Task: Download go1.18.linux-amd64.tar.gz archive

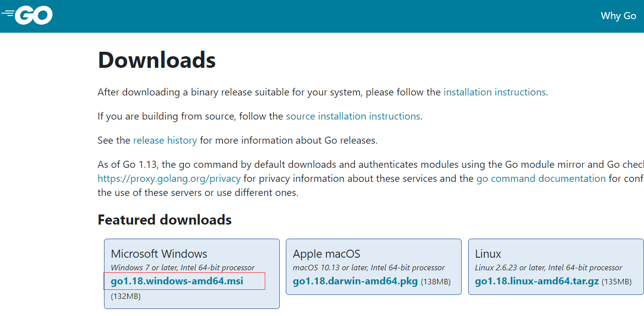Action: pos(537,281)
